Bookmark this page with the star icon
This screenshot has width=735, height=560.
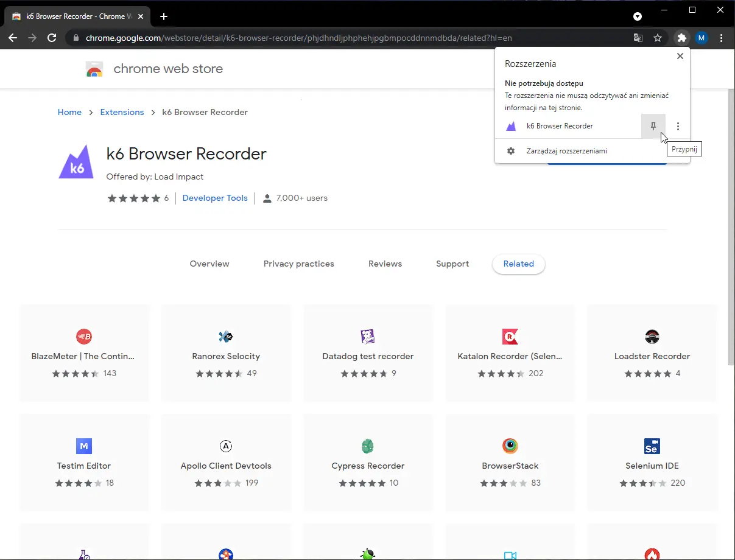coord(658,38)
